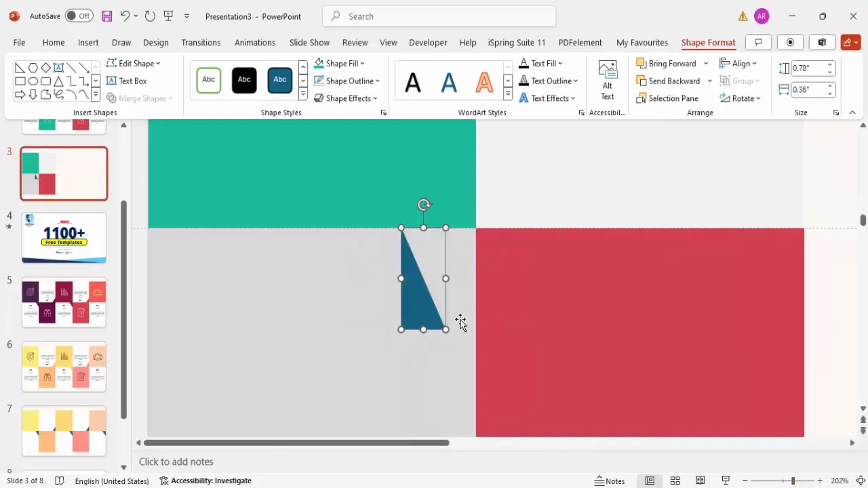Expand the Shape Styles gallery (More)
Image resolution: width=868 pixels, height=488 pixels.
(x=302, y=95)
